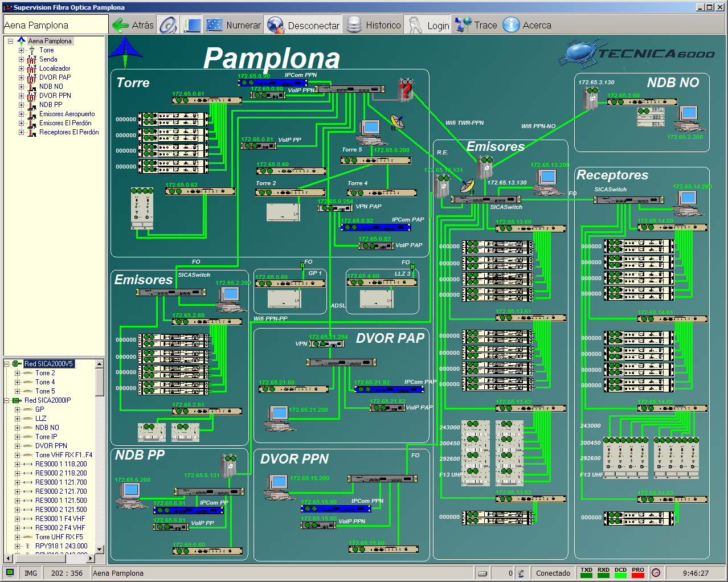Click the clock icon in status bar
Viewport: 728px width, 582px height.
(656, 573)
